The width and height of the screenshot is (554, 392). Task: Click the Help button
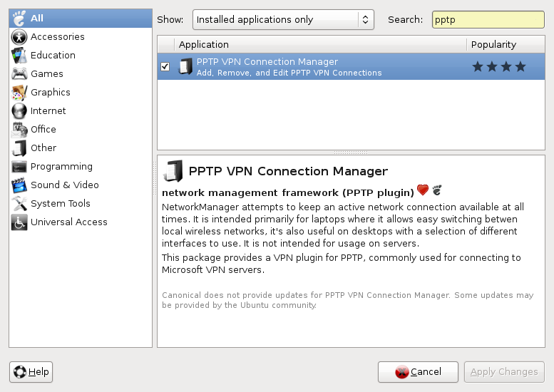tap(31, 372)
